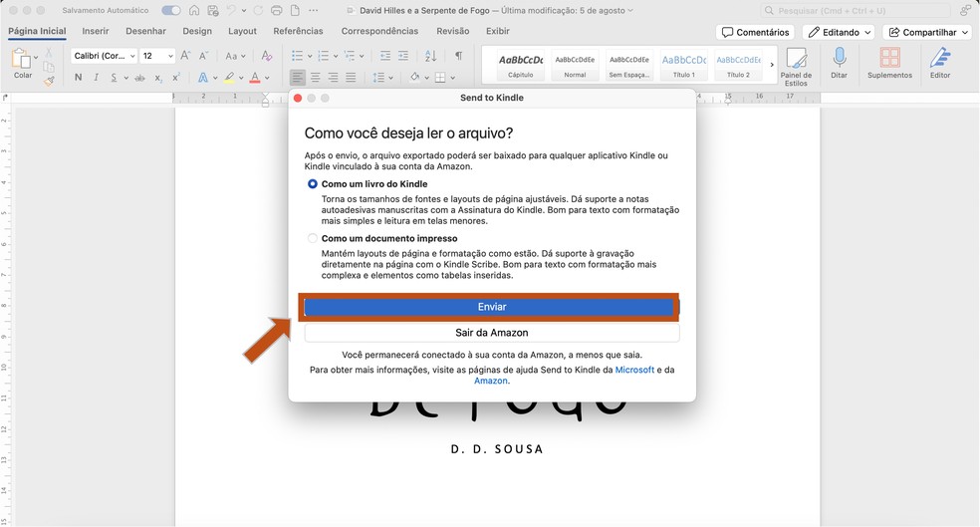
Task: Apply the Cápitulo style thumbnail
Action: 521,65
